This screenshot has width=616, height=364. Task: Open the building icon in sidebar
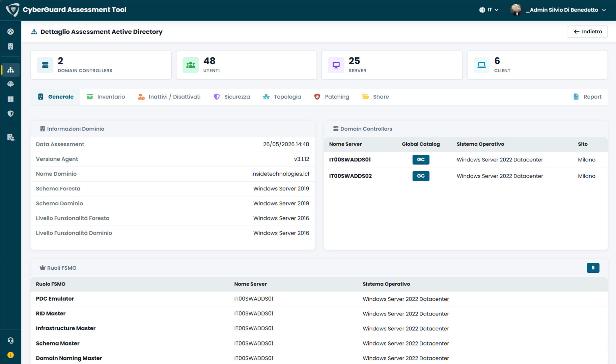(x=10, y=46)
